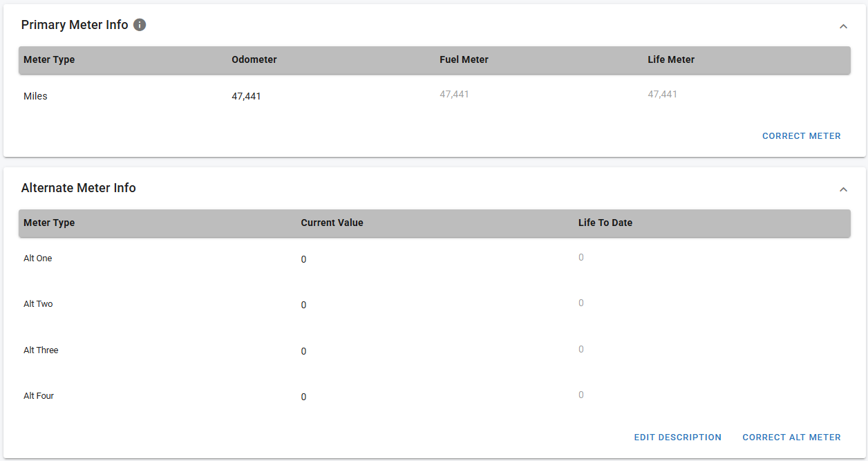
Task: Select the Life To Date column header
Action: pyautogui.click(x=605, y=223)
